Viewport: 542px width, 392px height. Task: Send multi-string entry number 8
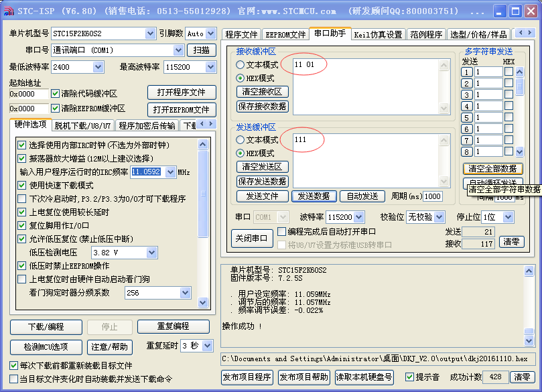point(467,151)
